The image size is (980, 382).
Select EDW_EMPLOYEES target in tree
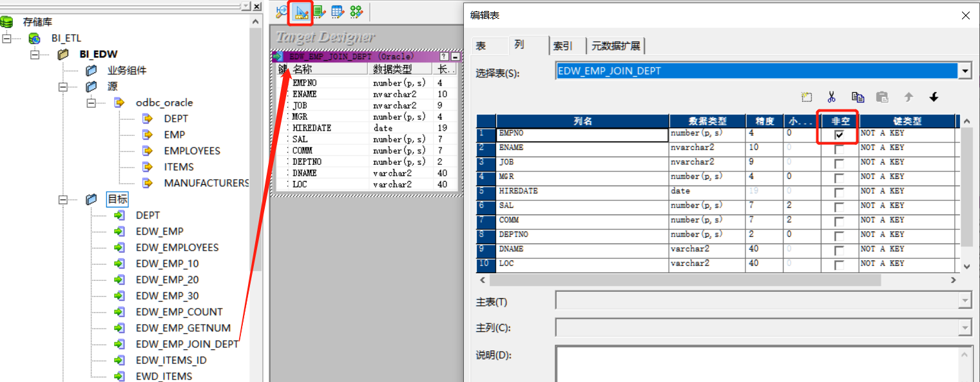[177, 247]
